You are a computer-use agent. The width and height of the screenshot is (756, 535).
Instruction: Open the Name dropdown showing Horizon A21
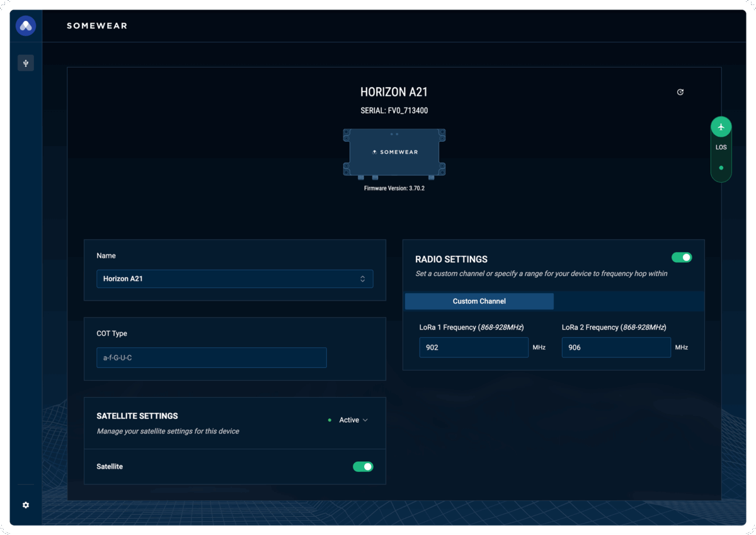[235, 279]
